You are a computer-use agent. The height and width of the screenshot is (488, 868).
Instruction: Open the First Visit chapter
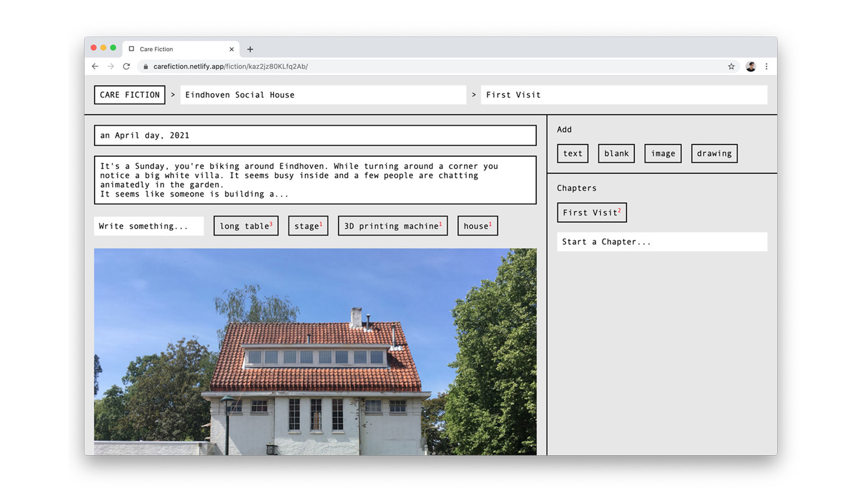coord(591,213)
